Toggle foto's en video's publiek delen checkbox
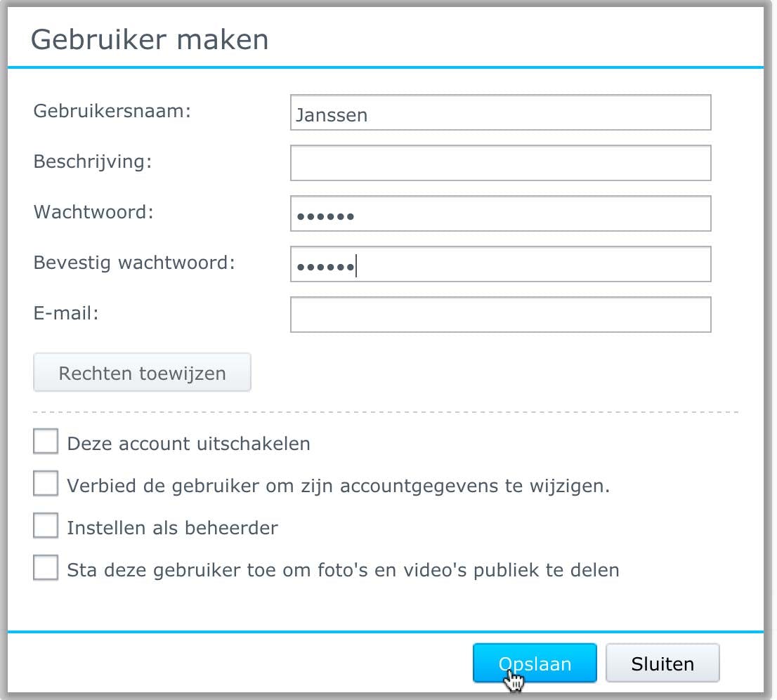This screenshot has height=700, width=777. [46, 568]
